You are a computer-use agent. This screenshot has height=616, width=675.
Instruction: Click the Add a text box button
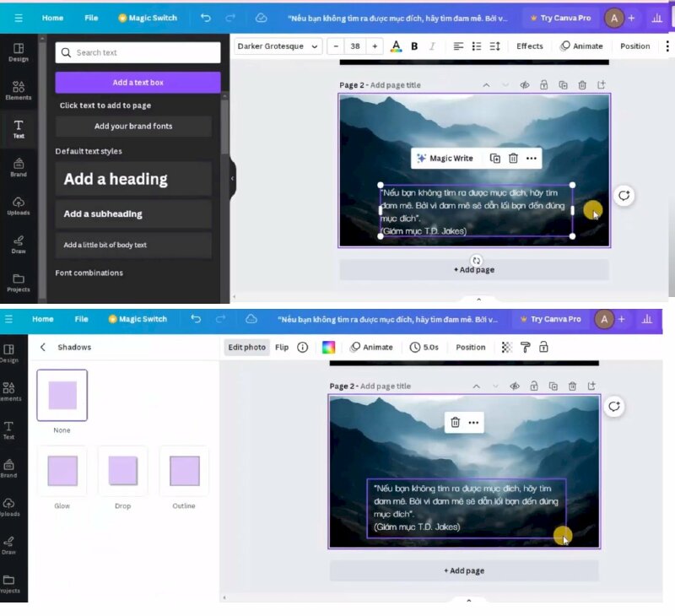pyautogui.click(x=138, y=83)
